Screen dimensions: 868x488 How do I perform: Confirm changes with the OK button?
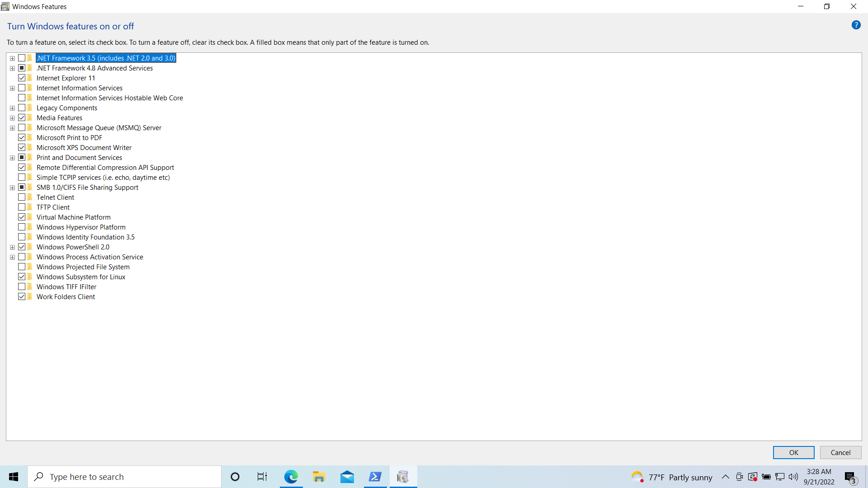pyautogui.click(x=793, y=452)
